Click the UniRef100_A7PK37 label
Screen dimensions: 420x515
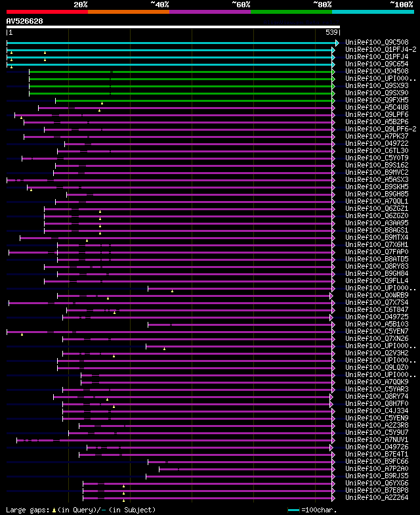[377, 137]
